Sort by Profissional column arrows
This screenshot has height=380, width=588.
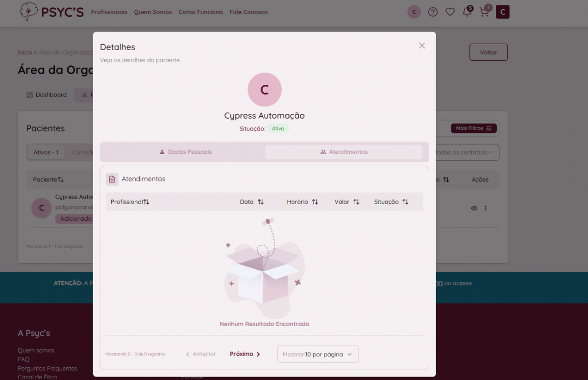(x=147, y=202)
